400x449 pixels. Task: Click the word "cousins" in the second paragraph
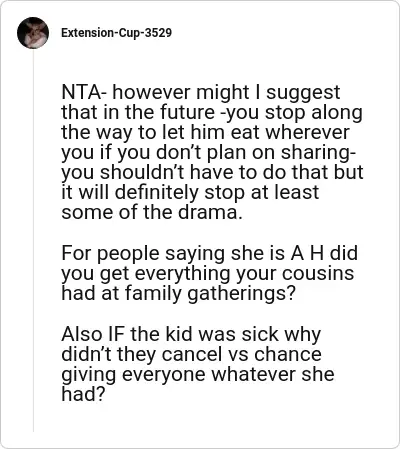318,273
